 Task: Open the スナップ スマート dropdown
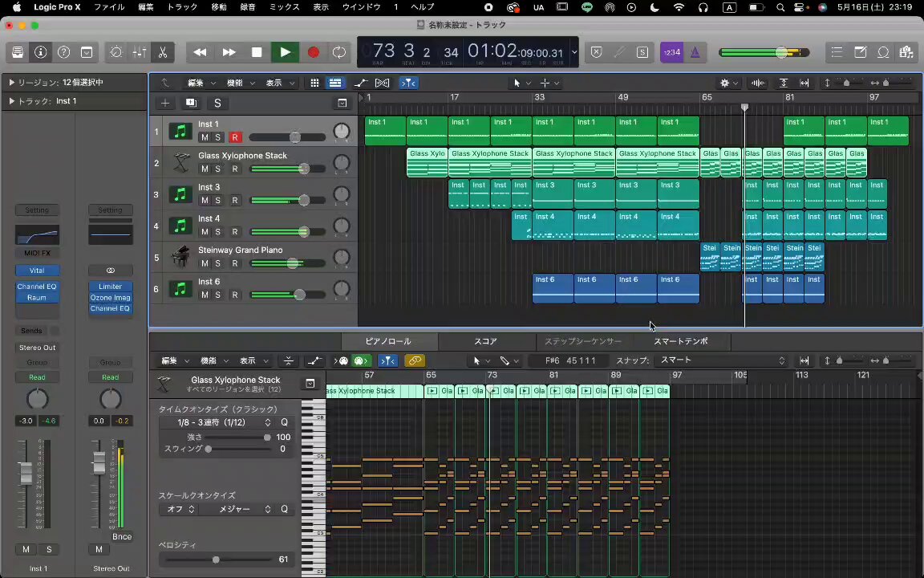point(721,360)
